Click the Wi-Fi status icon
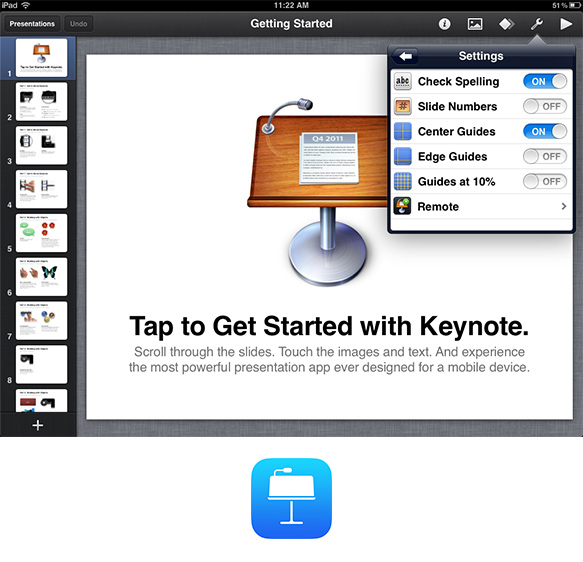 coord(26,5)
